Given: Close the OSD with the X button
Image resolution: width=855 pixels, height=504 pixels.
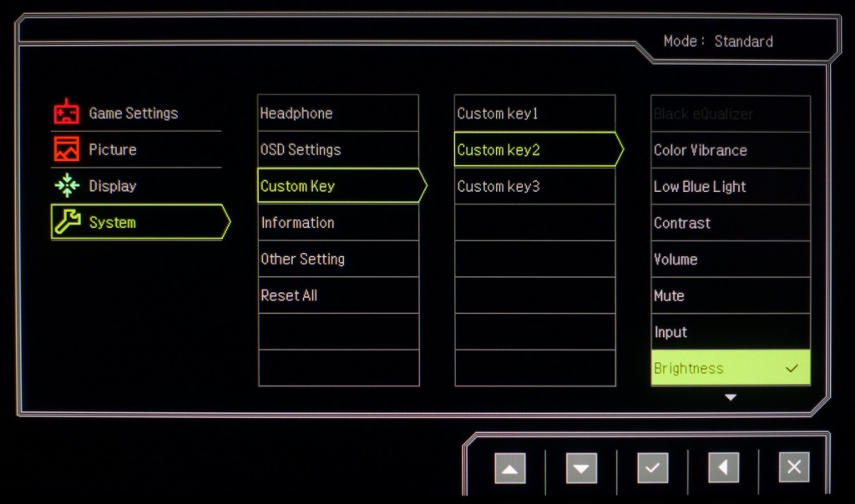Looking at the screenshot, I should (793, 468).
